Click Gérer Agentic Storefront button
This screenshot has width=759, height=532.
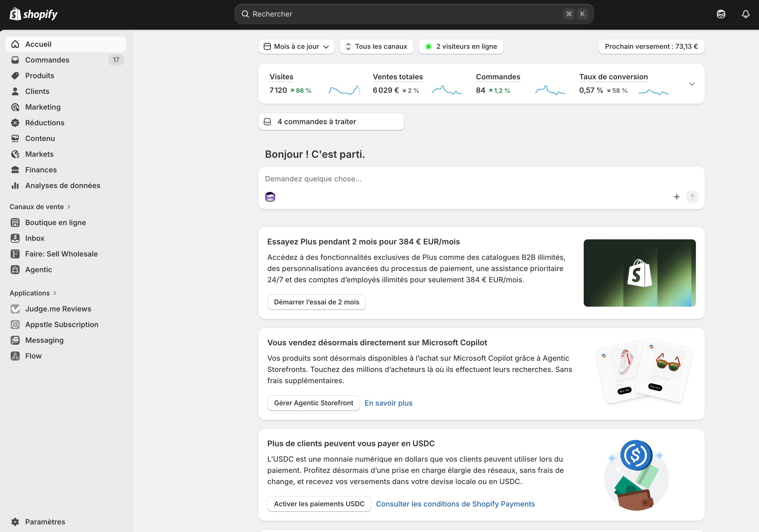[313, 403]
